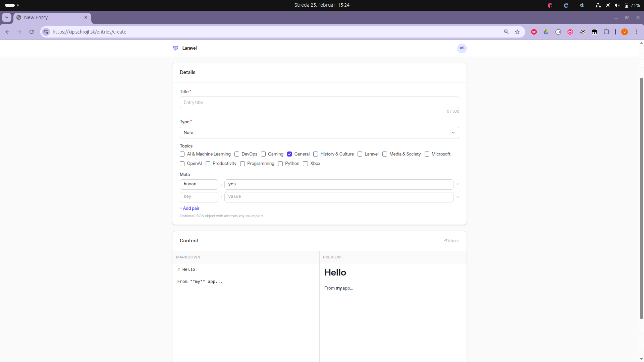Click the 'From **my** app...' Markdown line
Screen dimensions: 644x362
click(x=200, y=282)
